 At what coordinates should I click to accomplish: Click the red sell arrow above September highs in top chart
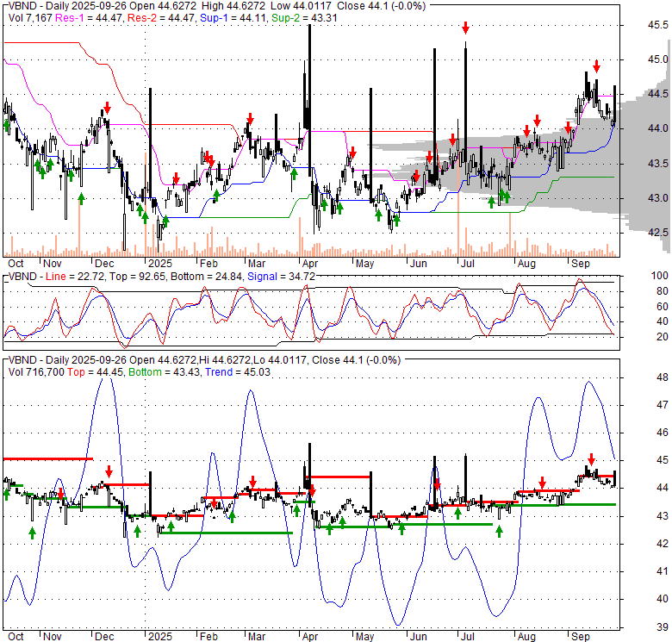tap(596, 66)
